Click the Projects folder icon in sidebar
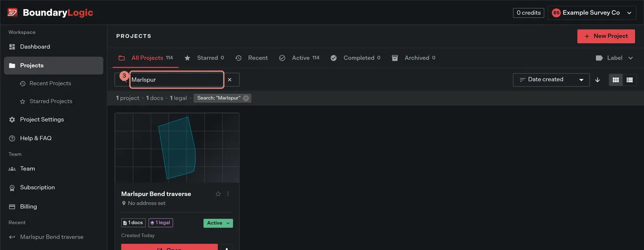 pyautogui.click(x=12, y=65)
